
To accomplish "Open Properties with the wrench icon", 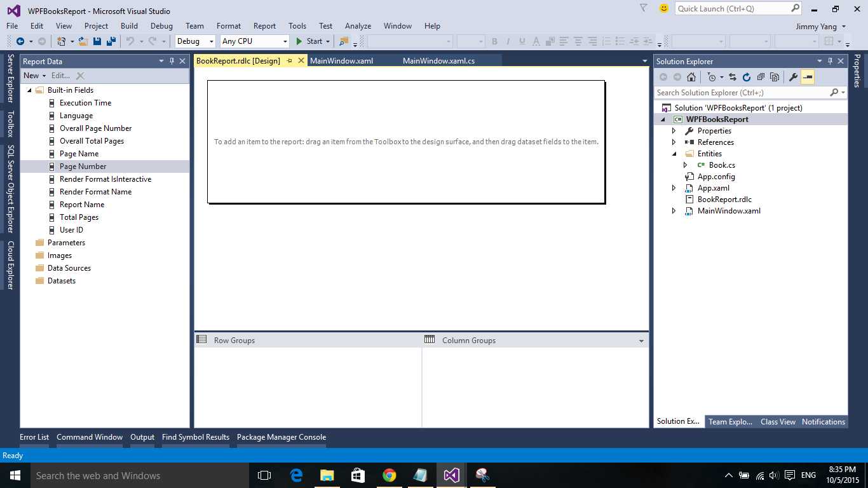I will tap(793, 77).
